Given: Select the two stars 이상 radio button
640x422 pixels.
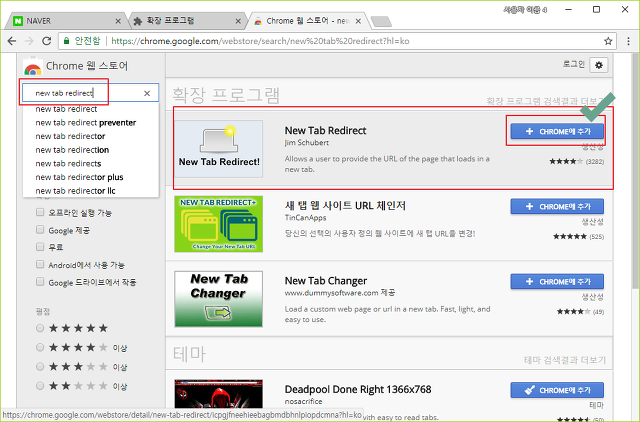Looking at the screenshot, I should pyautogui.click(x=40, y=386).
